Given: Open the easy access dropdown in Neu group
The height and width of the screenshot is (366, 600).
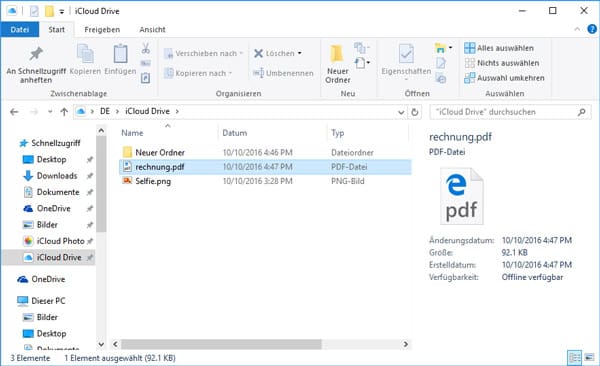Looking at the screenshot, I should (x=362, y=63).
